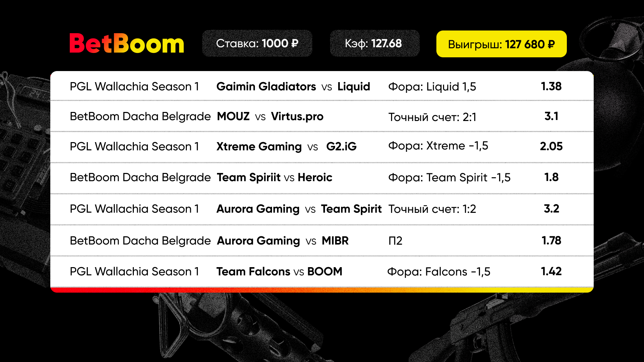644x362 pixels.
Task: Click 1.78 odds for П2 bet
Action: click(551, 240)
